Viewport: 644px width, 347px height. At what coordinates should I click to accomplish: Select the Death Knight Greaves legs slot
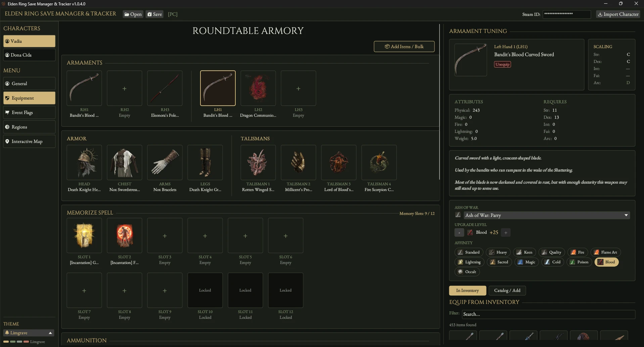205,162
